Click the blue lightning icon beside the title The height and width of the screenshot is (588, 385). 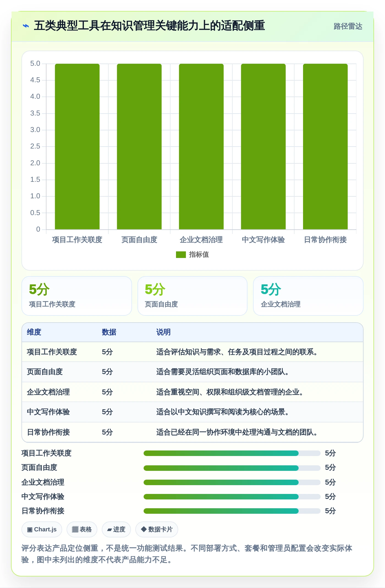(x=26, y=26)
